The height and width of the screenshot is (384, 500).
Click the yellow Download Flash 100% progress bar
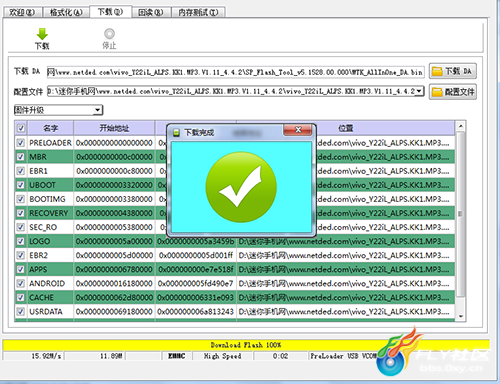(246, 345)
